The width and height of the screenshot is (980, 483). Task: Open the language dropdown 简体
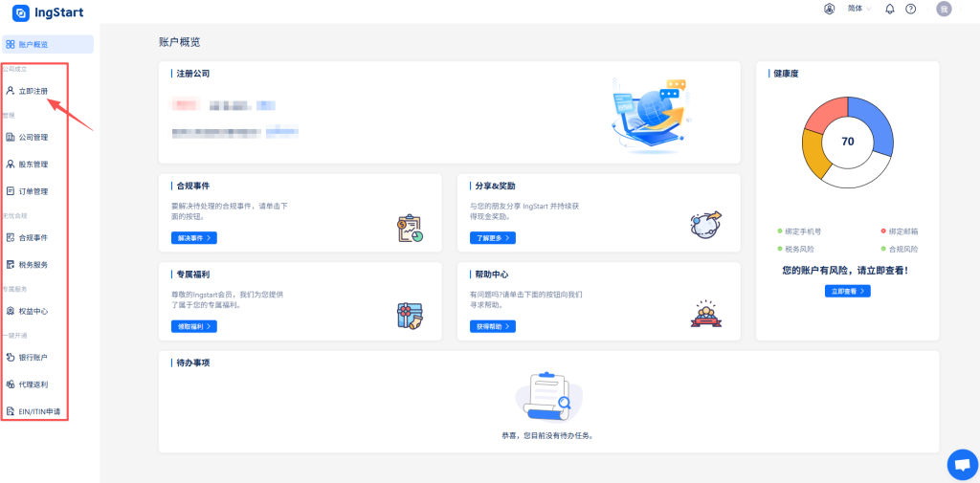coord(858,9)
